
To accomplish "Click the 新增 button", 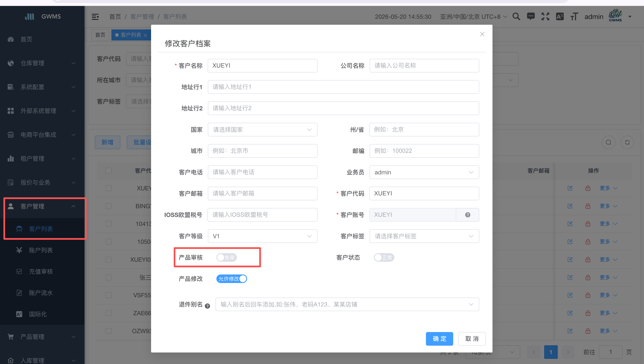I will [107, 142].
